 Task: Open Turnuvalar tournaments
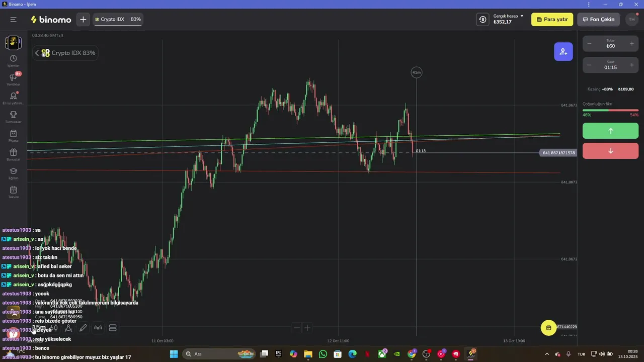coord(13,117)
